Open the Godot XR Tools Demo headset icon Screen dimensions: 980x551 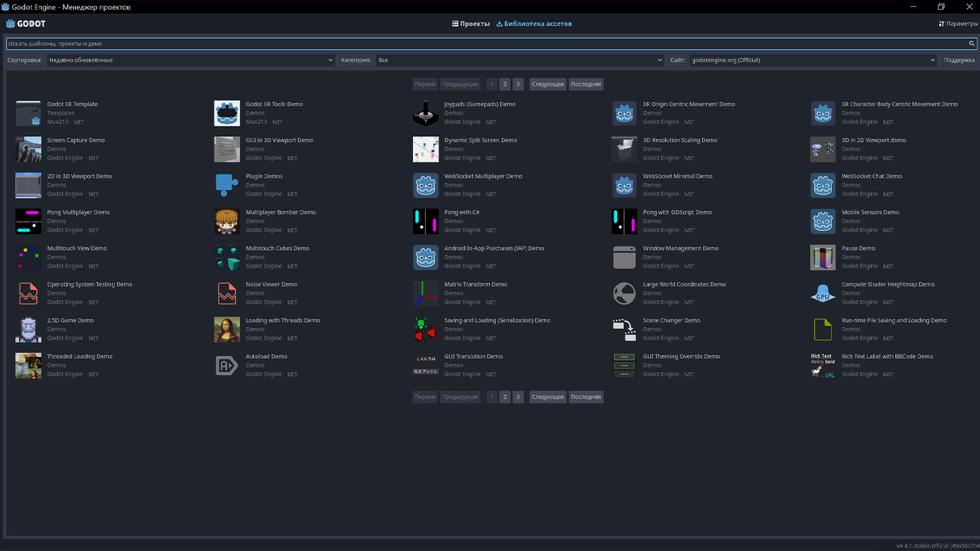coord(227,113)
